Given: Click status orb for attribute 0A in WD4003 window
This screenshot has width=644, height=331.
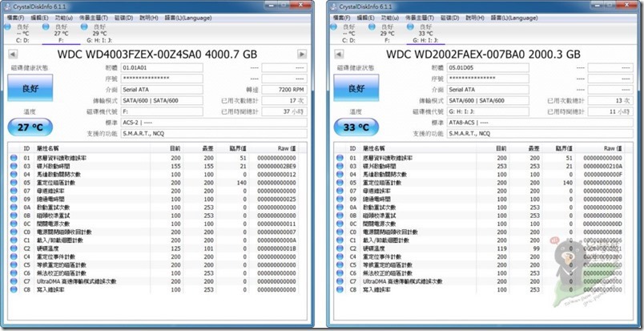Looking at the screenshot, I should coord(14,208).
